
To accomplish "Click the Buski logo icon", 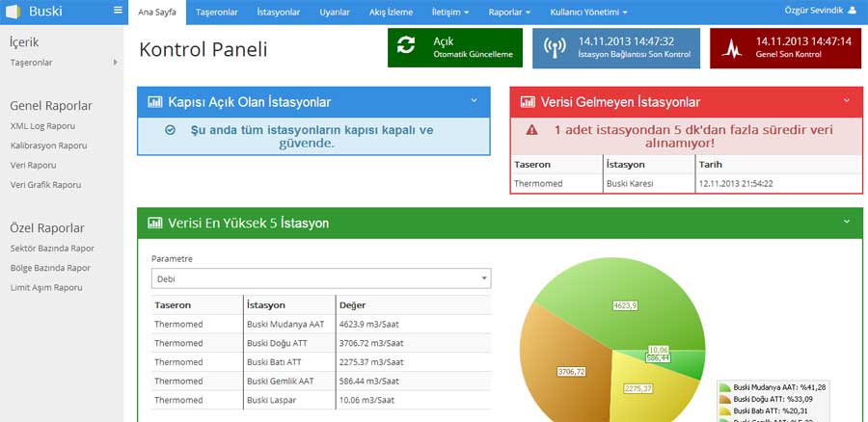I will point(13,11).
